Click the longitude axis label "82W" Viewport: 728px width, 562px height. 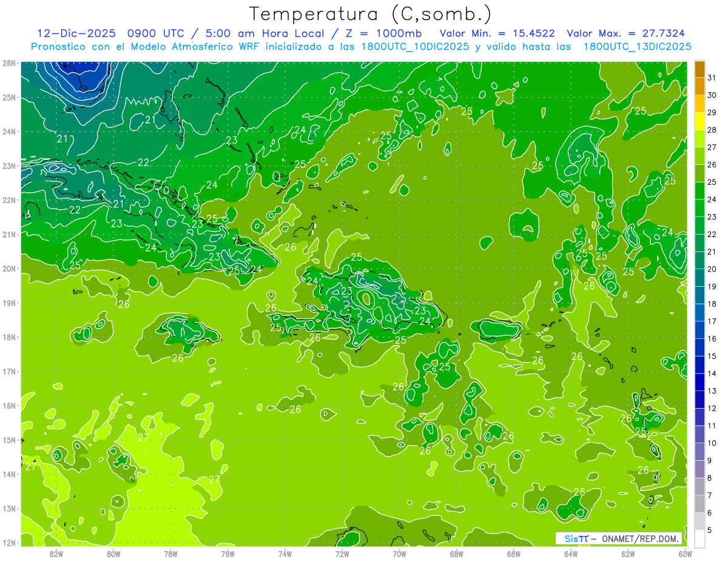[x=56, y=554]
